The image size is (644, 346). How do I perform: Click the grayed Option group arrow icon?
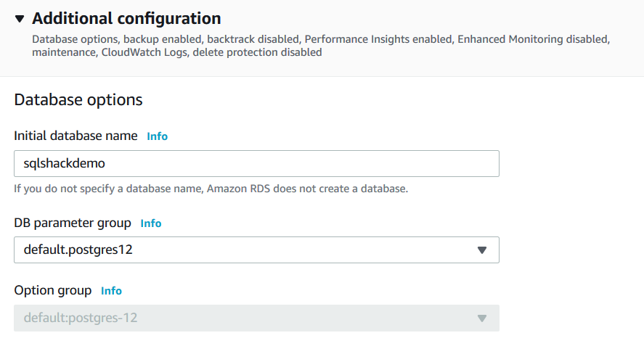pyautogui.click(x=481, y=318)
